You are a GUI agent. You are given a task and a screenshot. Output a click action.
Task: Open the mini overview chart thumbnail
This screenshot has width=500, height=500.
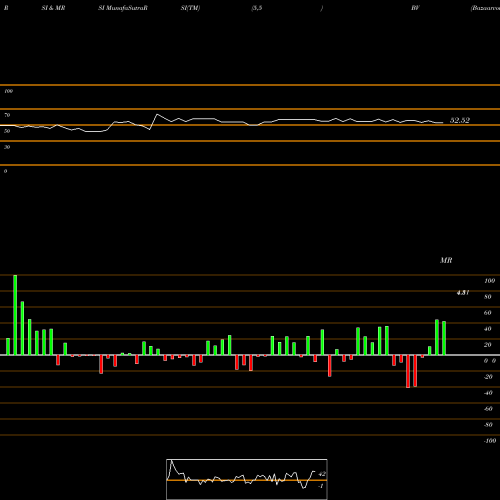tap(247, 479)
